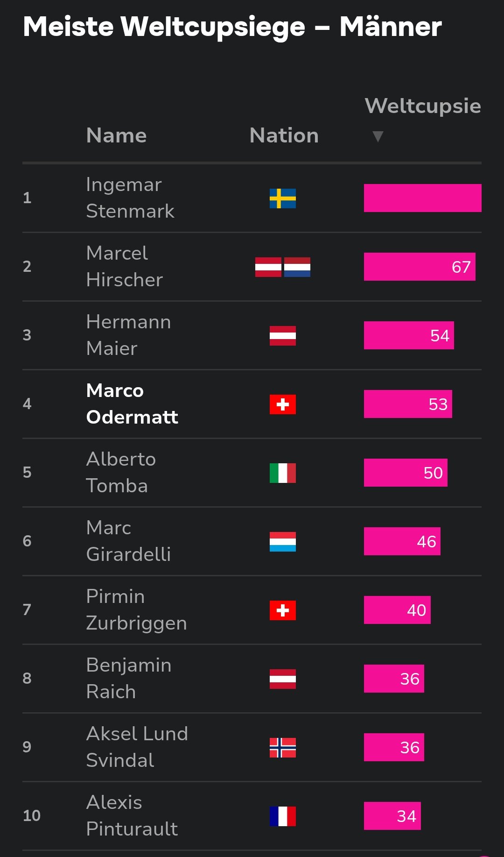Click the Norwegian flag for Aksel Lund Svindal
Screen dimensions: 504x857
(x=282, y=747)
